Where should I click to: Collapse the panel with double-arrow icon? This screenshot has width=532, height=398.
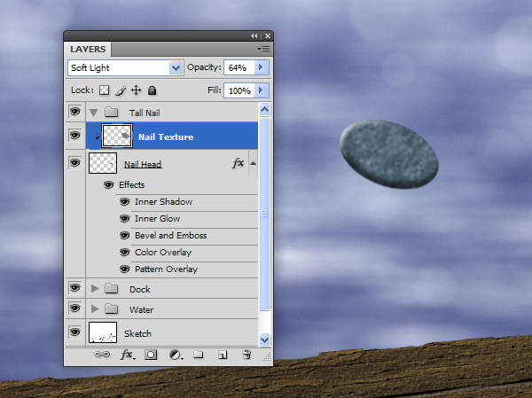(254, 35)
